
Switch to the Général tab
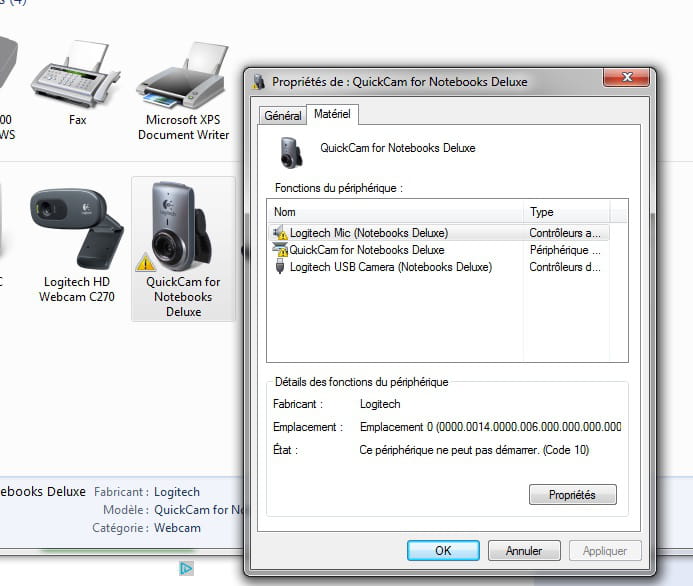coord(282,116)
